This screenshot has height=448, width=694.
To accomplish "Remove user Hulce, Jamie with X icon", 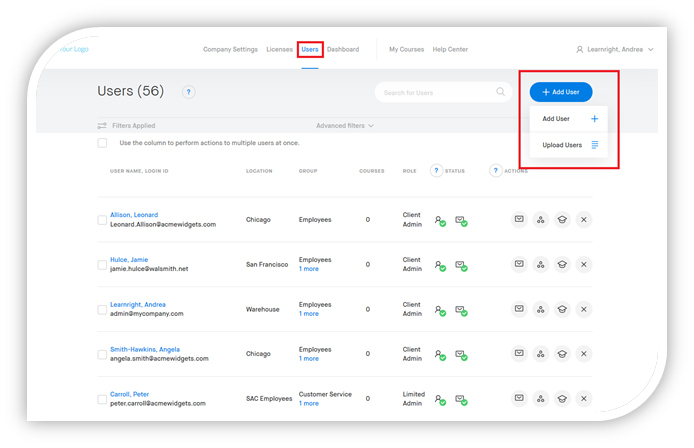I will [x=584, y=264].
